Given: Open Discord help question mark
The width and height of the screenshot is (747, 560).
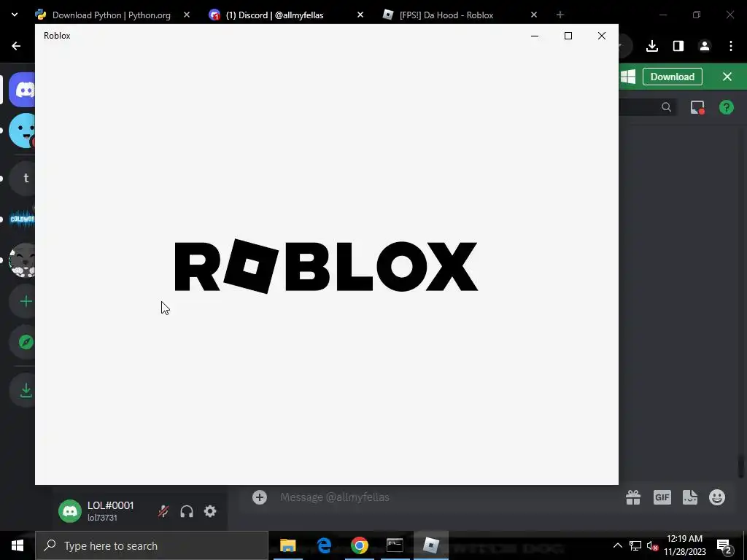Looking at the screenshot, I should point(726,107).
